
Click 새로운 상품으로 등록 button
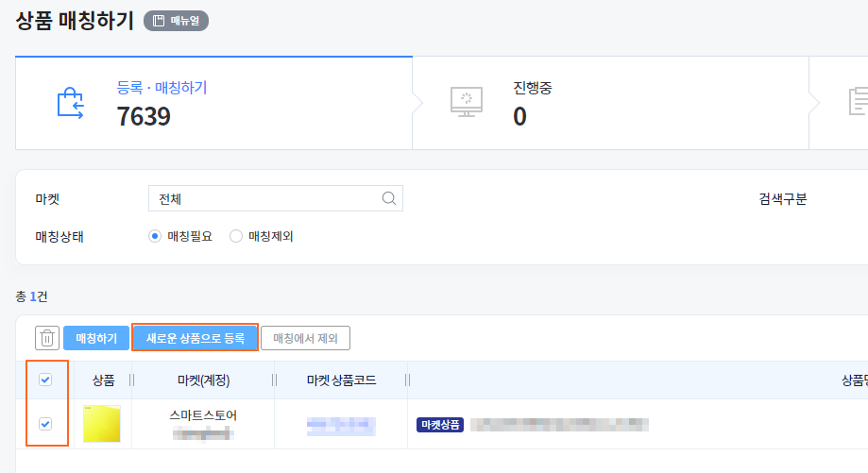coord(195,338)
